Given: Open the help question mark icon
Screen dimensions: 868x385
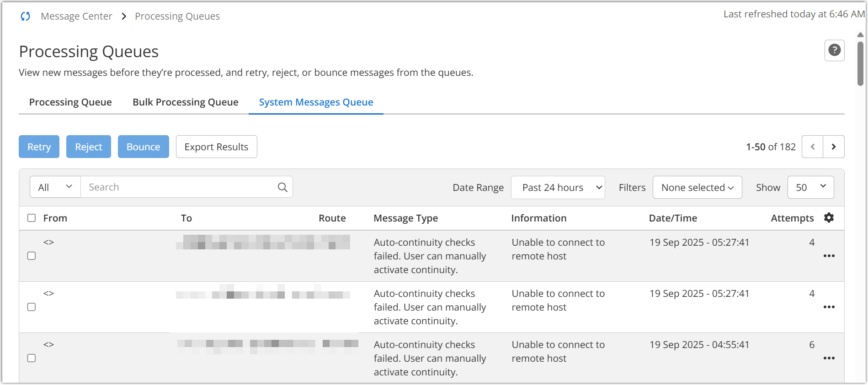Looking at the screenshot, I should click(834, 50).
